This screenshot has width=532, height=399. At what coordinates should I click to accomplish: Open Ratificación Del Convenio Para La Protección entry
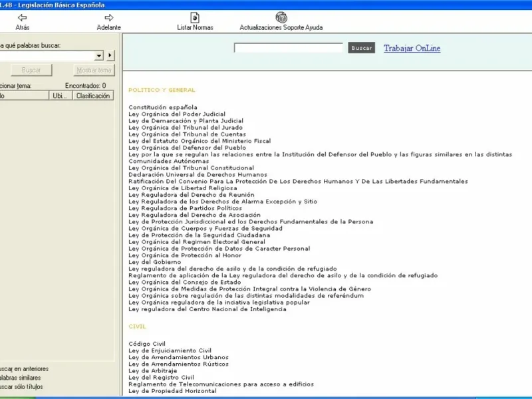coord(298,182)
